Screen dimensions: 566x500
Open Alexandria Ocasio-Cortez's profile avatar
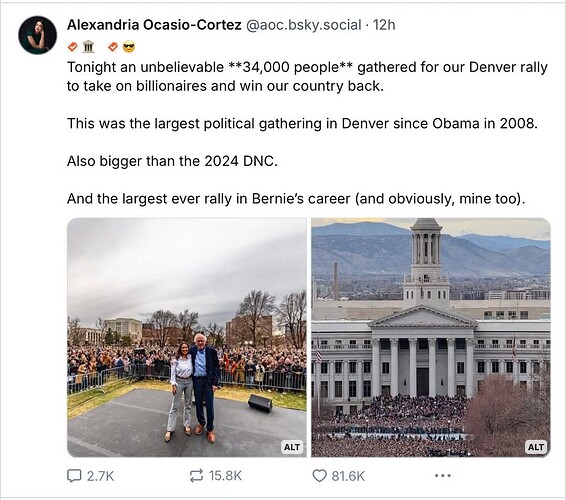click(x=38, y=35)
